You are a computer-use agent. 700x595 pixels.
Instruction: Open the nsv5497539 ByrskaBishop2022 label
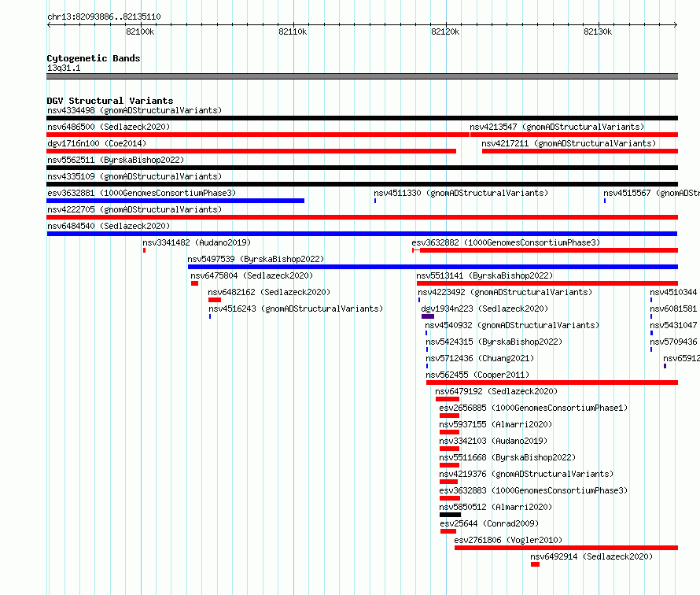(256, 259)
